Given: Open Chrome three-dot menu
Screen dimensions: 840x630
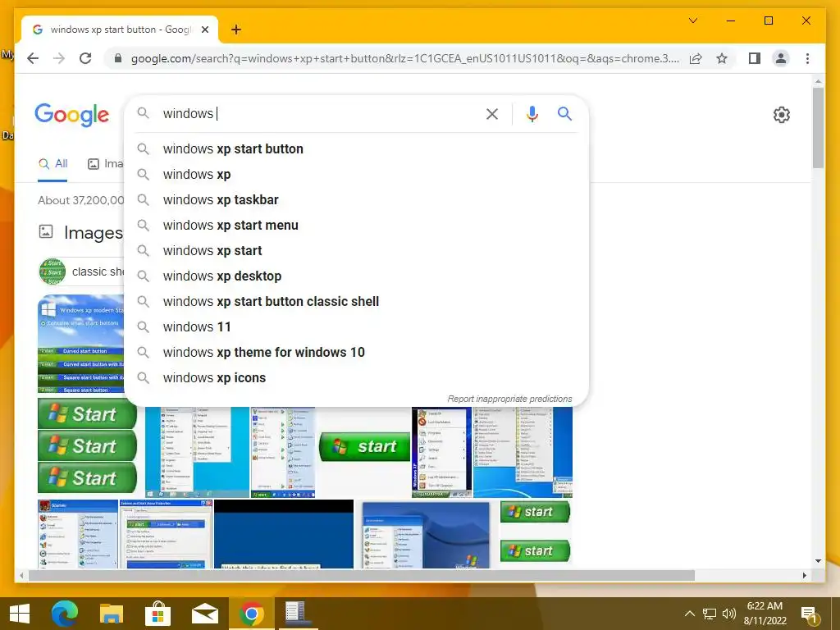Looking at the screenshot, I should 807,58.
